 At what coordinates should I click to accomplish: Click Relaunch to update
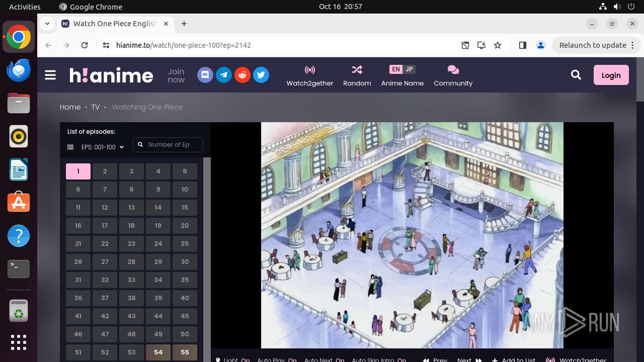[x=596, y=45]
